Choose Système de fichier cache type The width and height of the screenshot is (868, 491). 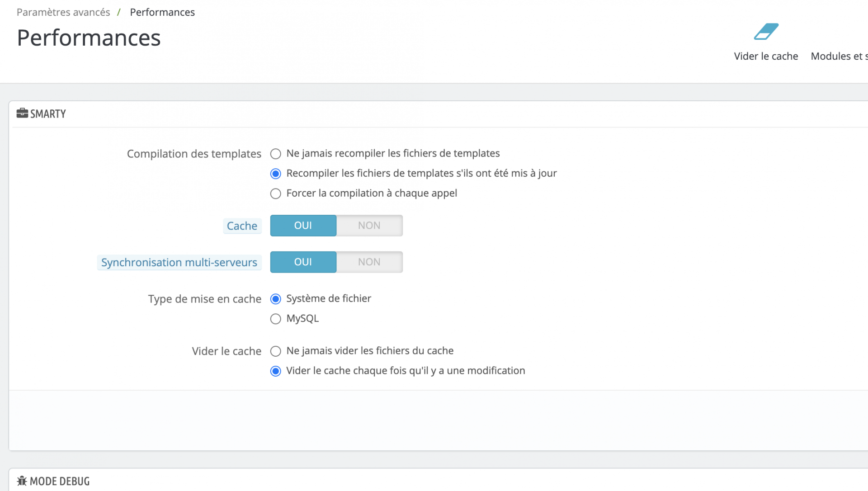pyautogui.click(x=275, y=299)
